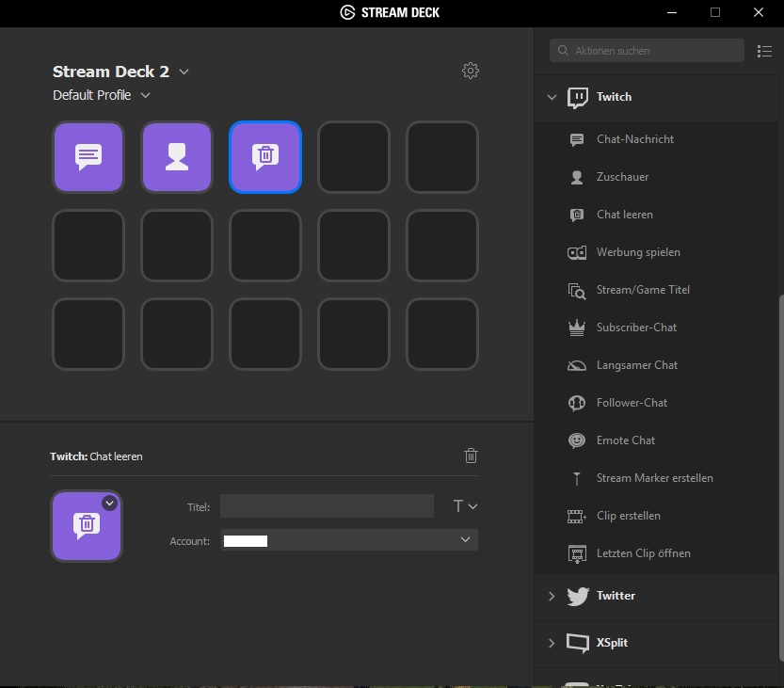Open the Stream Deck 2 device dropdown
Image resolution: width=784 pixels, height=688 pixels.
[x=184, y=72]
